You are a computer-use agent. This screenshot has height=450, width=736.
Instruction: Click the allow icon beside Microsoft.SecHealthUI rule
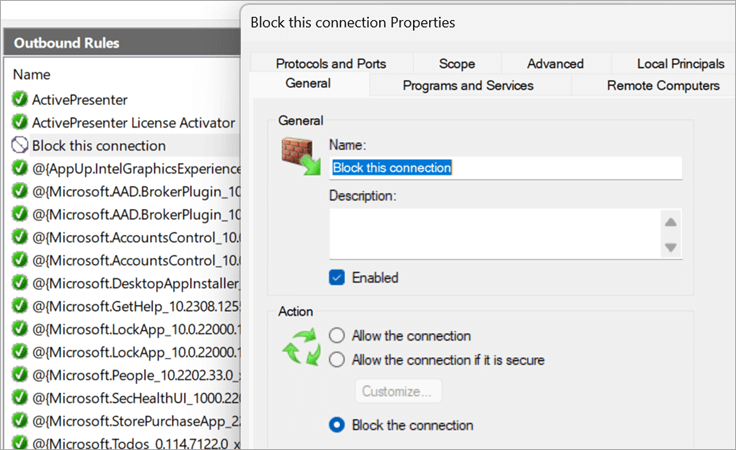click(x=19, y=396)
